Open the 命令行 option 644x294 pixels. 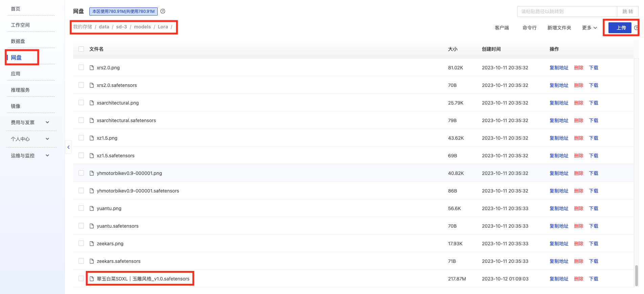coord(530,28)
